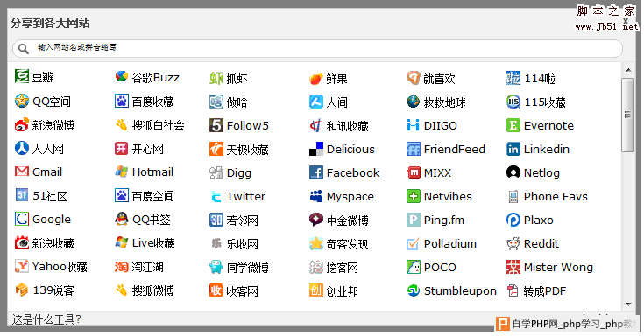Click the Twitter bird icon
The width and height of the screenshot is (644, 336).
(x=216, y=197)
